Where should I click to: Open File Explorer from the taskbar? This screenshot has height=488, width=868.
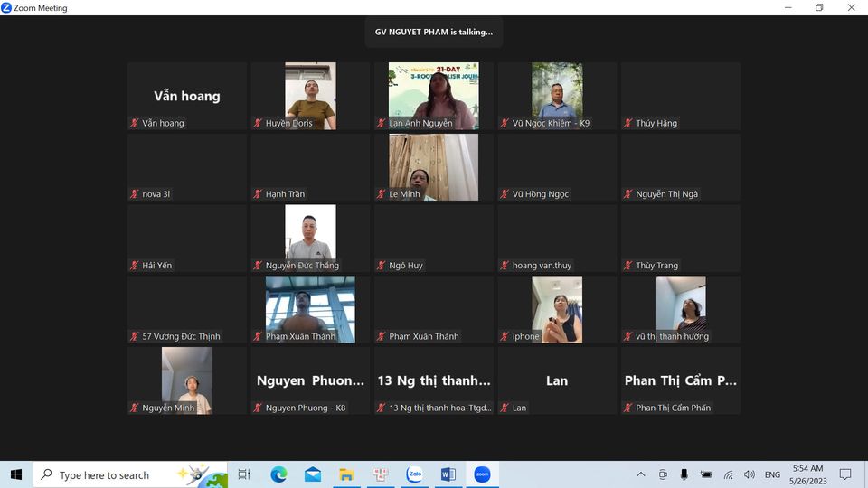coord(346,474)
